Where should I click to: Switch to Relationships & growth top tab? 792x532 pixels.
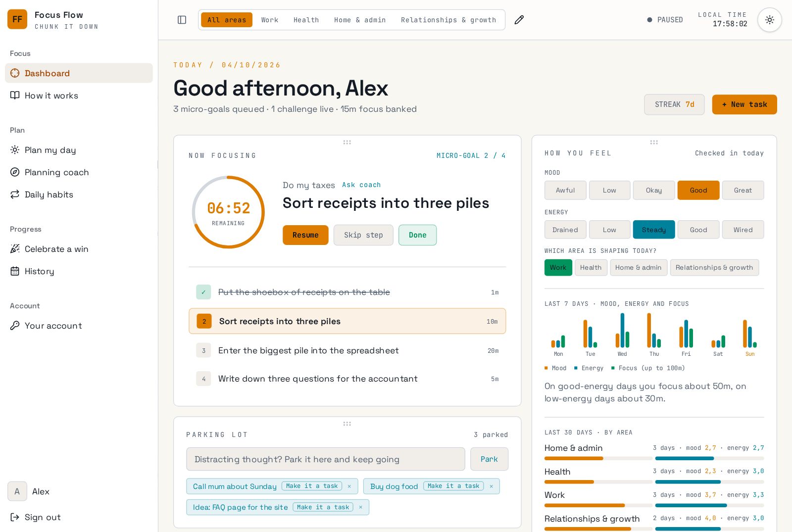448,20
